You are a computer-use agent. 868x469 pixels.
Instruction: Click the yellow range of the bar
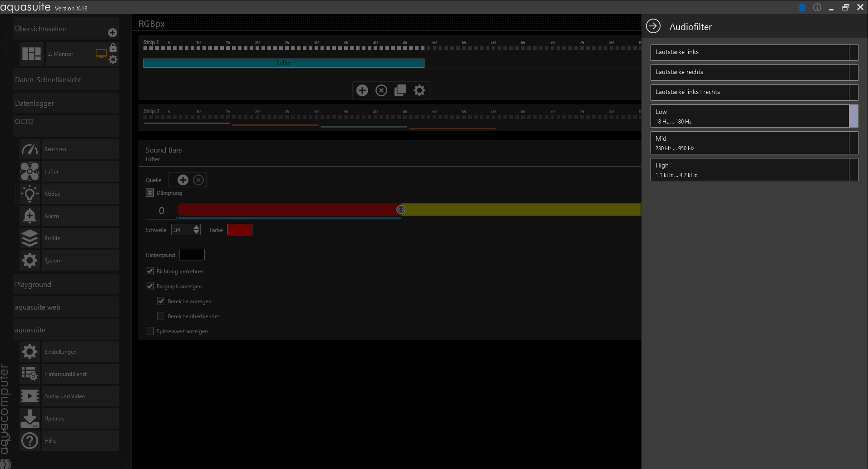pos(521,210)
